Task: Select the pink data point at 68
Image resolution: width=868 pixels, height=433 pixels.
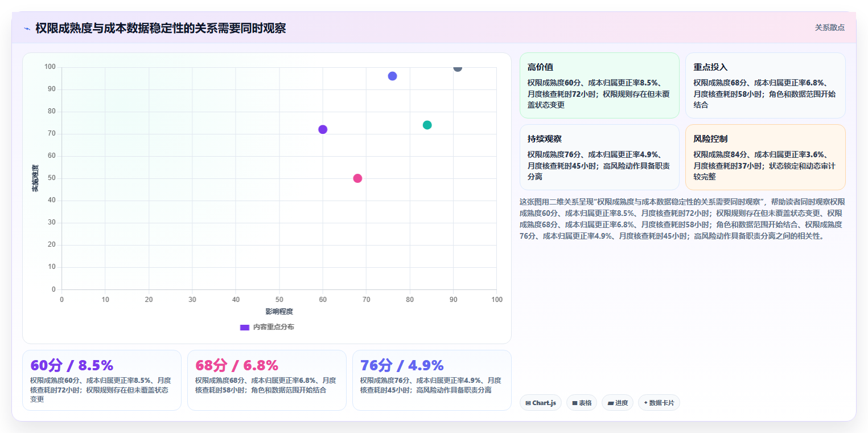Action: point(357,178)
